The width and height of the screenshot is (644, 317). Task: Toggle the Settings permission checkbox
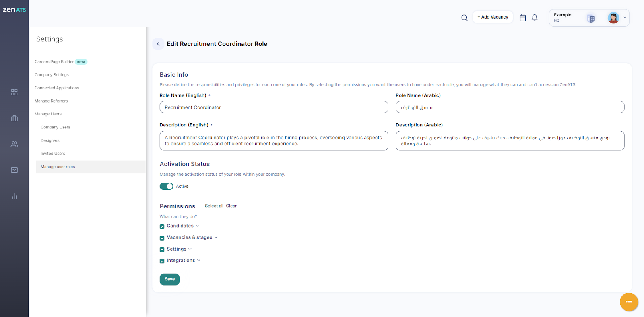[162, 249]
